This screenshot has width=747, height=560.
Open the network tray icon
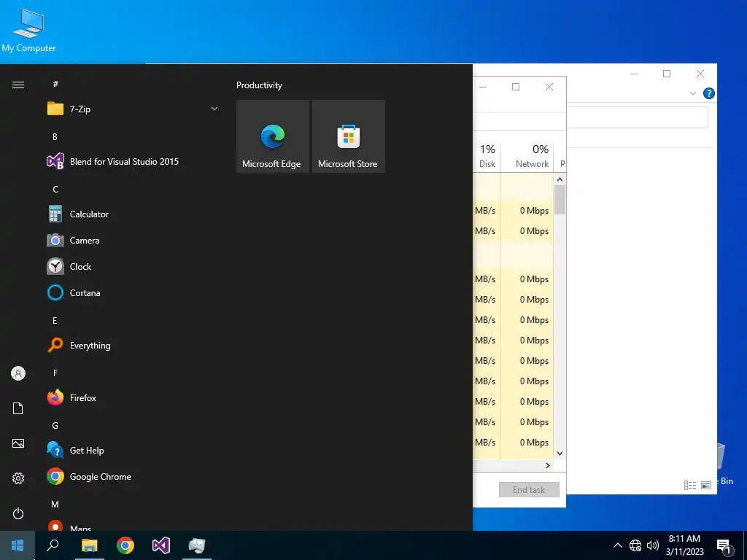635,545
